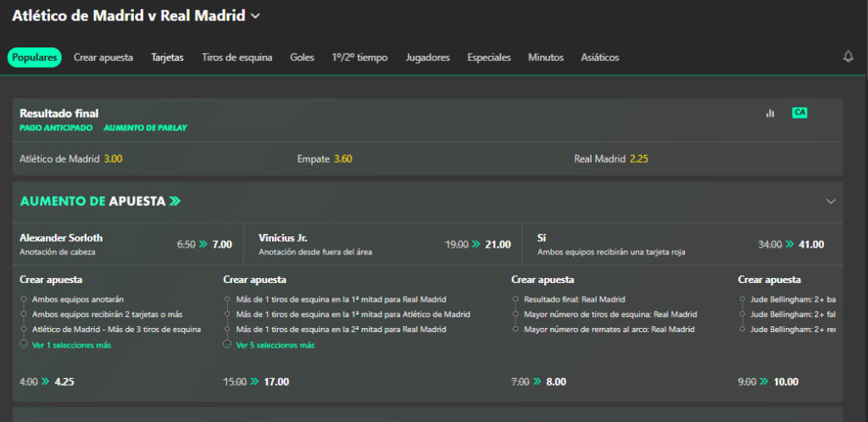Open match selector dropdown beside Real Madrid title

pos(255,17)
